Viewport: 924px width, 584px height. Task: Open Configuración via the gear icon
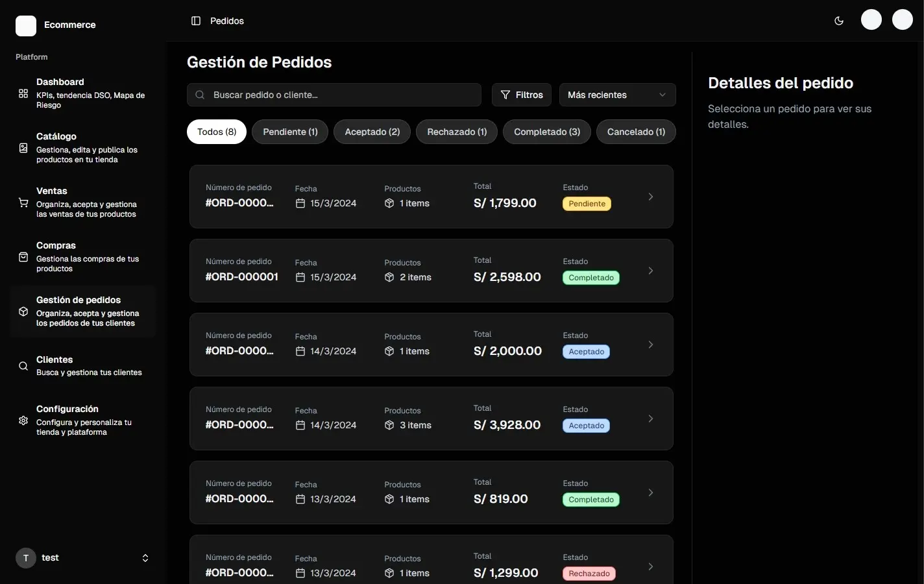(23, 420)
